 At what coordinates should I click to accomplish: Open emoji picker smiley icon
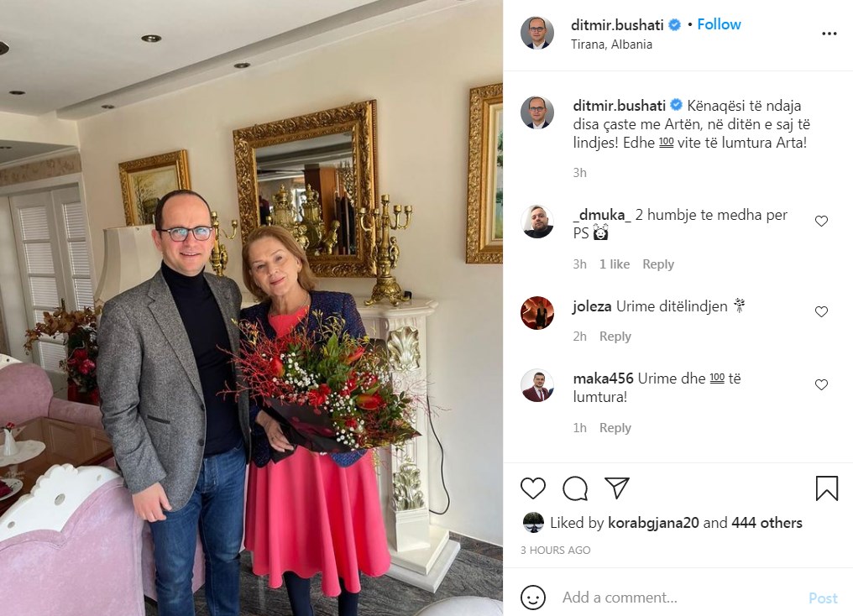[x=532, y=598]
